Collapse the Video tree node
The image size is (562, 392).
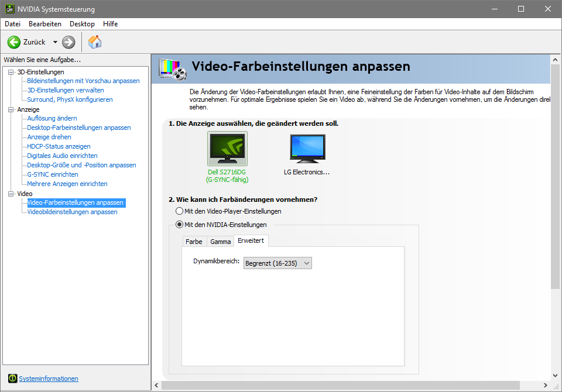[x=11, y=194]
